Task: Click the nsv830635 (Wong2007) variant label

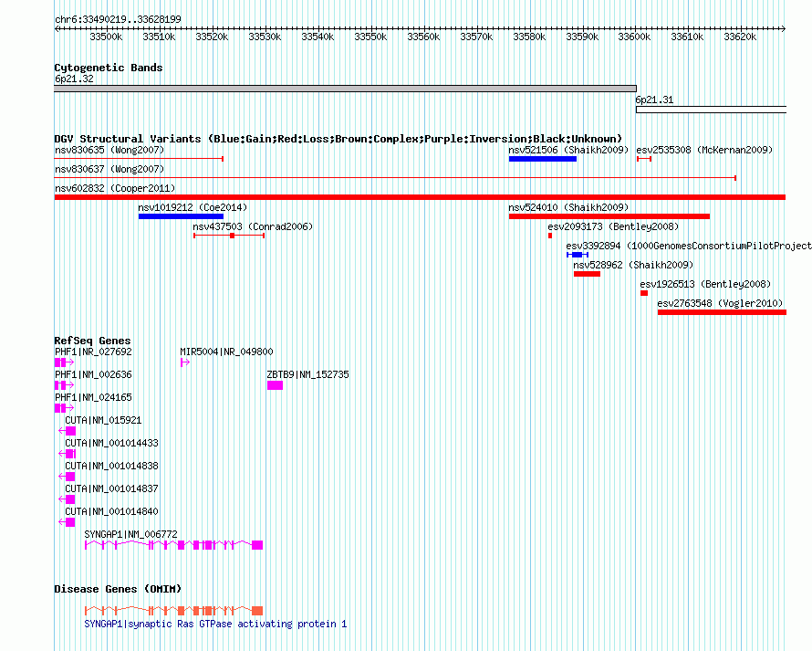Action: (x=109, y=150)
